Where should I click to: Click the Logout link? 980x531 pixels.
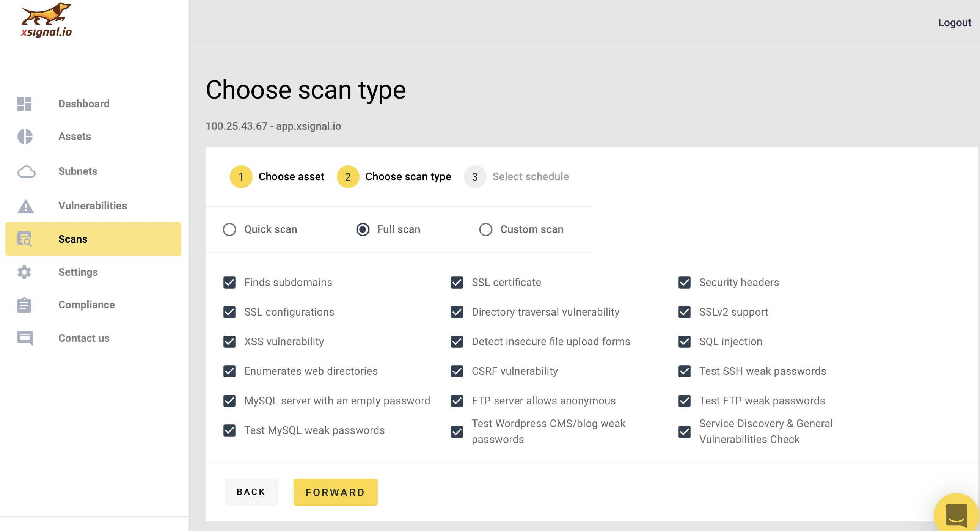(954, 23)
